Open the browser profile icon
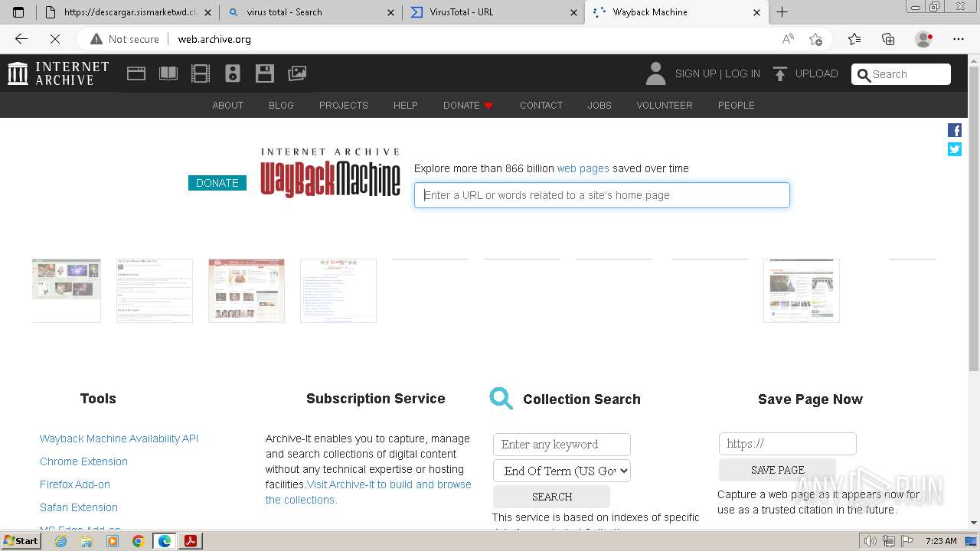The height and width of the screenshot is (551, 980). [924, 39]
